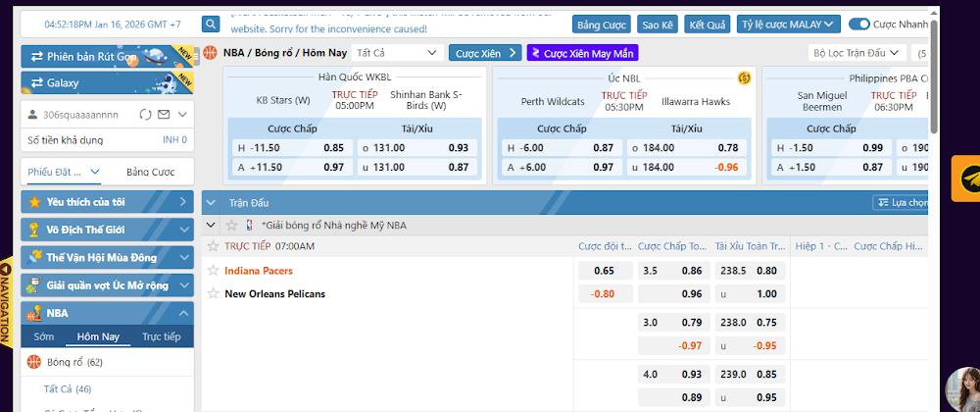Collapse the NBA sidebar section
The width and height of the screenshot is (980, 412).
tap(183, 313)
